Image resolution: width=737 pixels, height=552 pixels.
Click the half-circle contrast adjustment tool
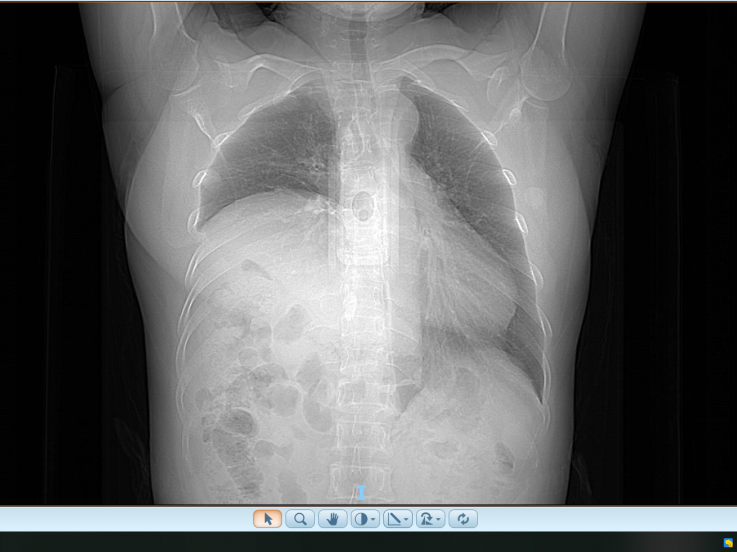pos(361,519)
